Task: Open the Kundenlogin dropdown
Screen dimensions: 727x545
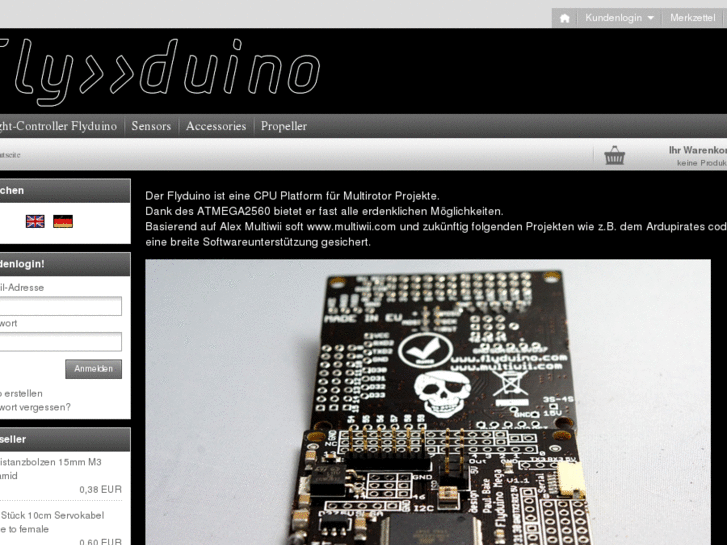Action: point(619,18)
